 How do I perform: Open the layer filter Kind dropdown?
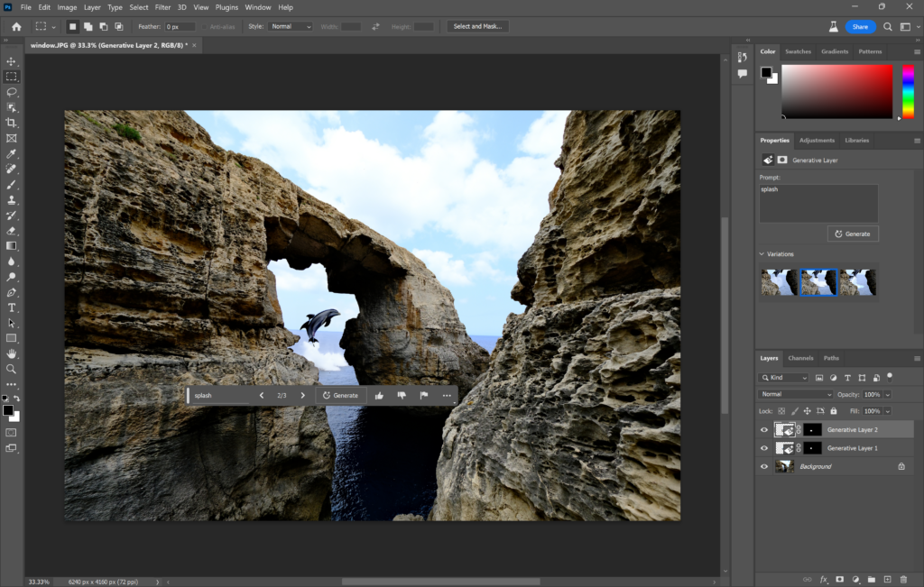785,377
